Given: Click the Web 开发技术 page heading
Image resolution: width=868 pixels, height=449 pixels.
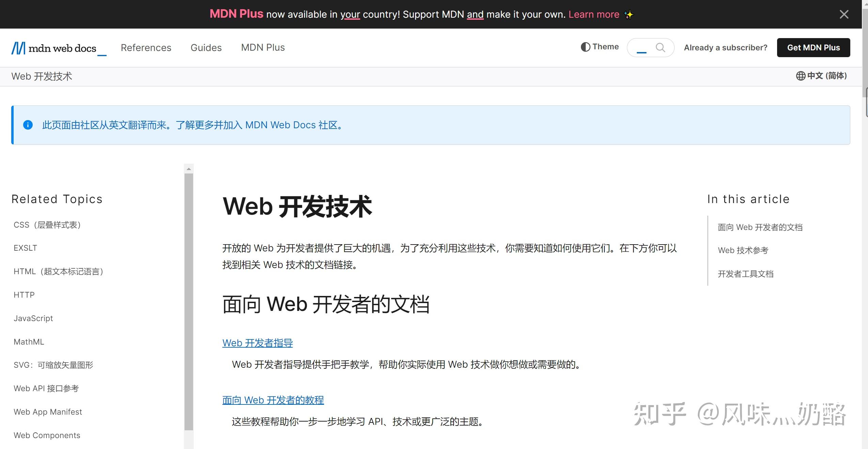Looking at the screenshot, I should pos(297,206).
